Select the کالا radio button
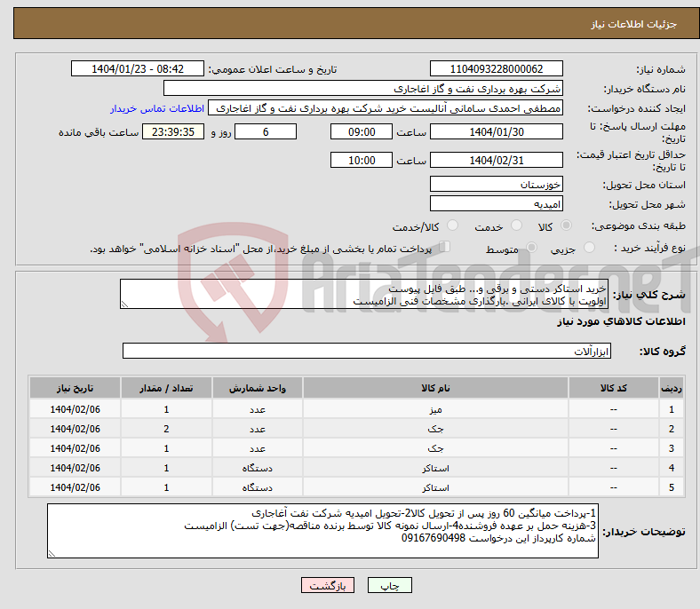Screen dimensions: 700x609 (567, 226)
